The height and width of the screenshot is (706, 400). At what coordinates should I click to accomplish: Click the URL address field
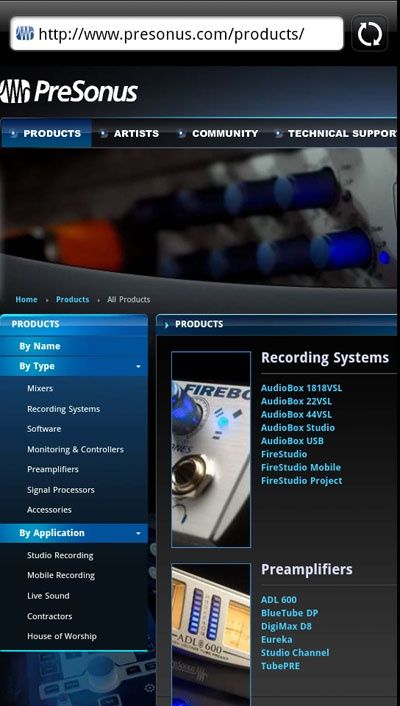coord(177,34)
